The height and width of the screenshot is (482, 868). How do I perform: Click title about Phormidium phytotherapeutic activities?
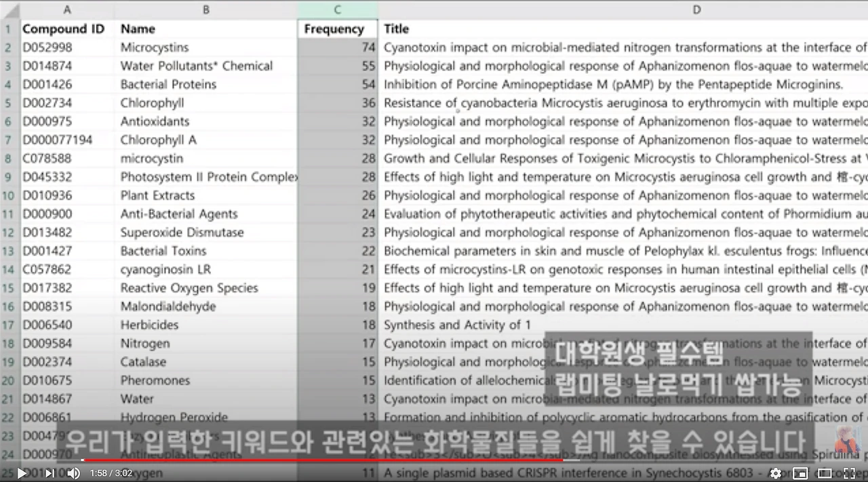point(625,214)
